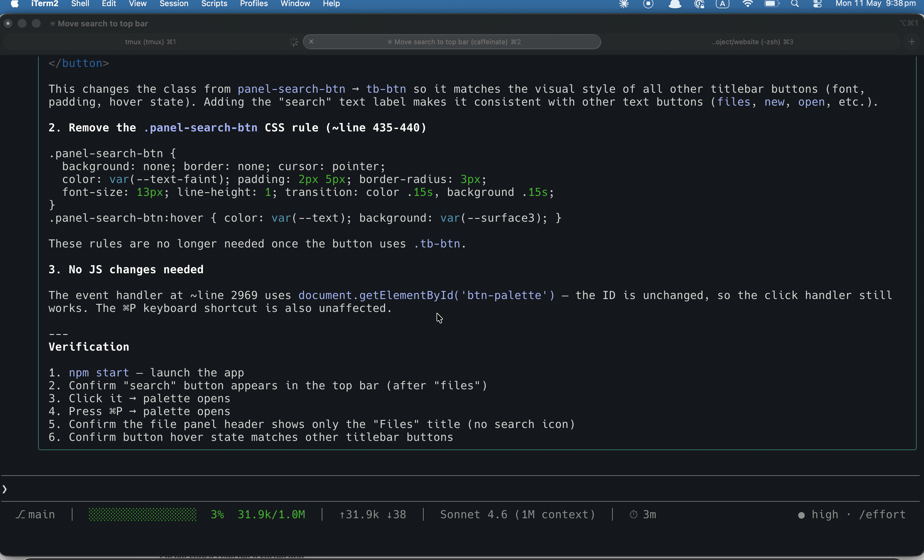Viewport: 924px width, 560px height.
Task: Open the Profiles menu
Action: pyautogui.click(x=254, y=4)
